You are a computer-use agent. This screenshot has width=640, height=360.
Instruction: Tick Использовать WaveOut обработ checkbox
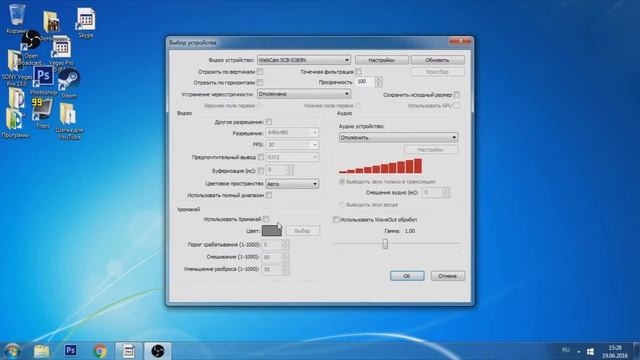pos(336,220)
